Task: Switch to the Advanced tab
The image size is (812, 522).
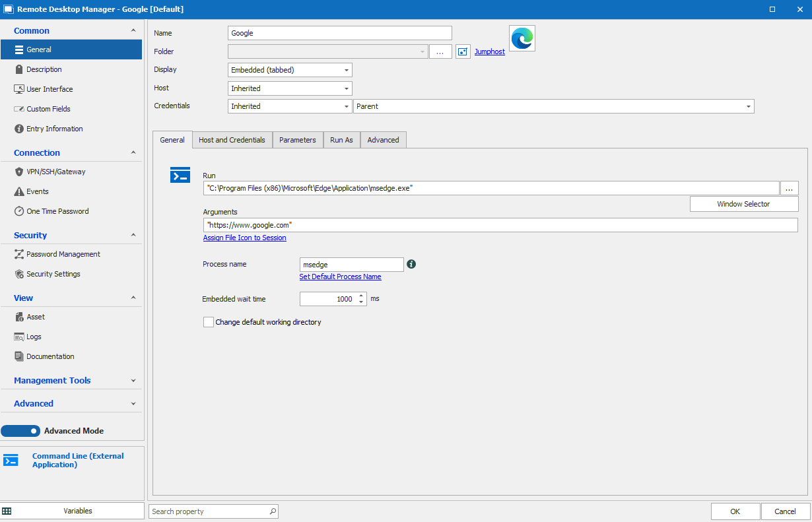Action: click(383, 140)
